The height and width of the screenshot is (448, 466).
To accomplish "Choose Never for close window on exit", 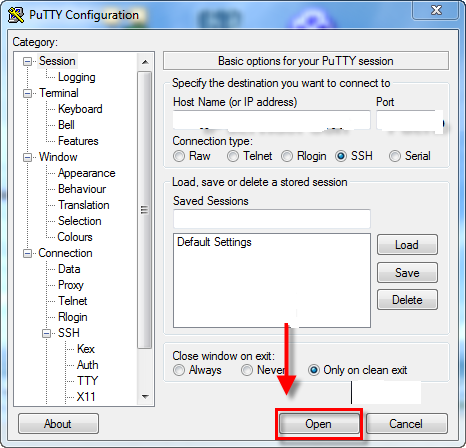I will (247, 370).
